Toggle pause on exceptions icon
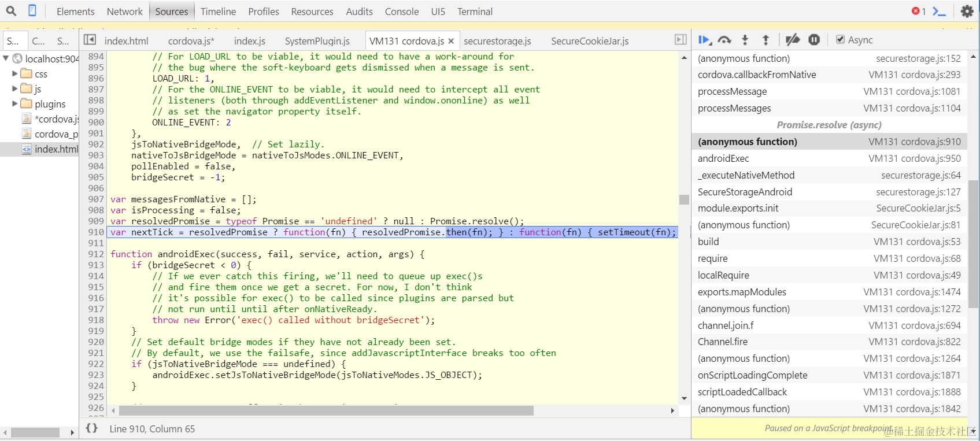 [x=814, y=40]
